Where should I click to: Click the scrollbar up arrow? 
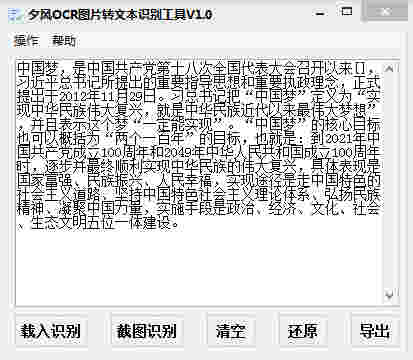pyautogui.click(x=389, y=69)
